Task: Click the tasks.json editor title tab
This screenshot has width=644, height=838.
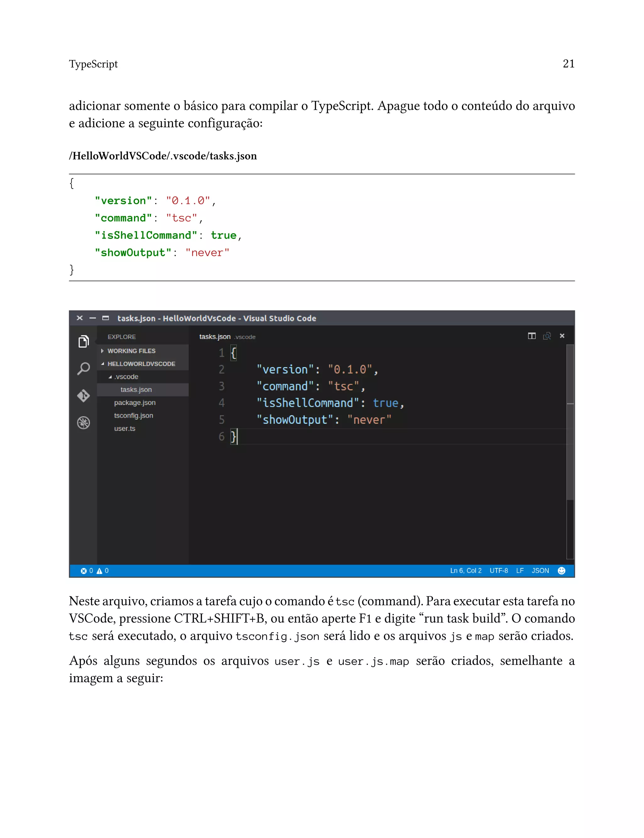Action: tap(227, 337)
